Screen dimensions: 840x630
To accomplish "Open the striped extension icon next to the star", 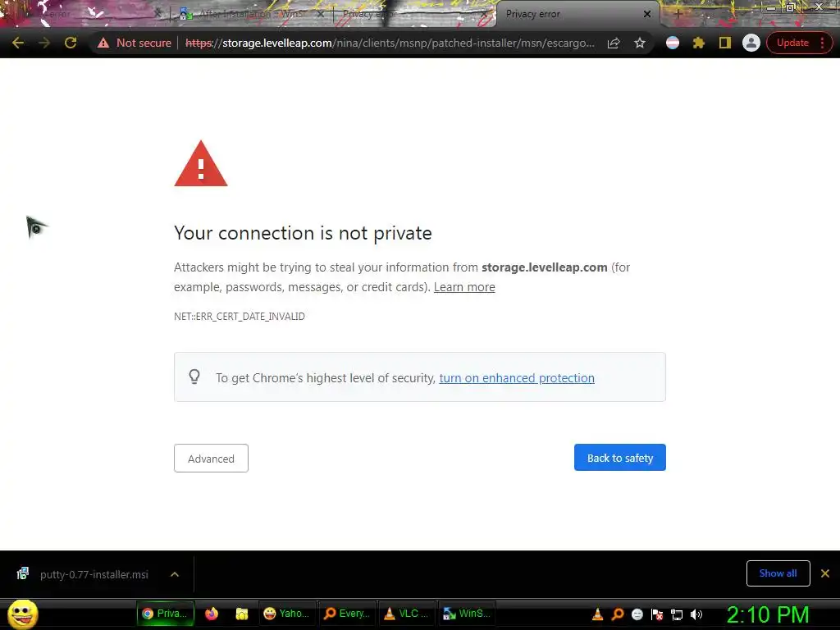I will (673, 43).
